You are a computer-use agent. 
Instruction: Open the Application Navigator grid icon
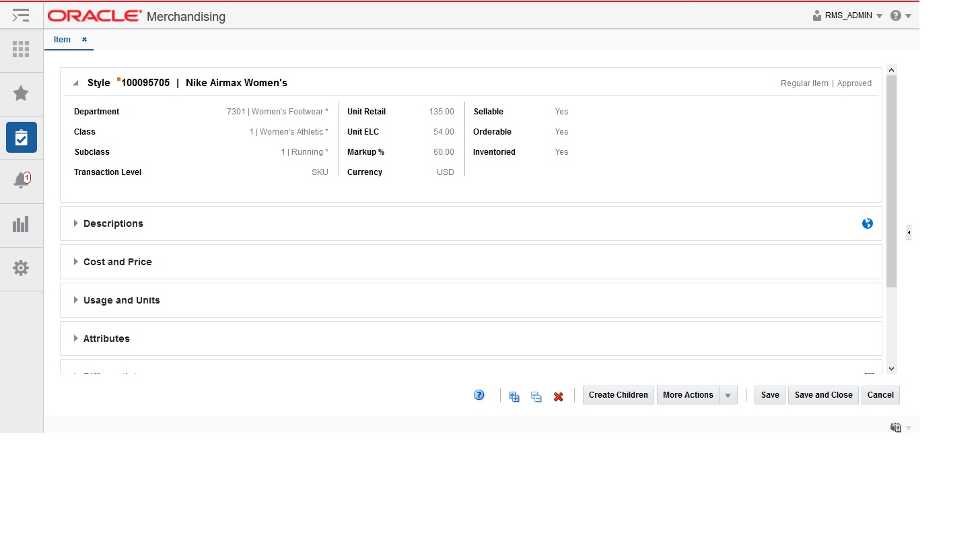21,49
